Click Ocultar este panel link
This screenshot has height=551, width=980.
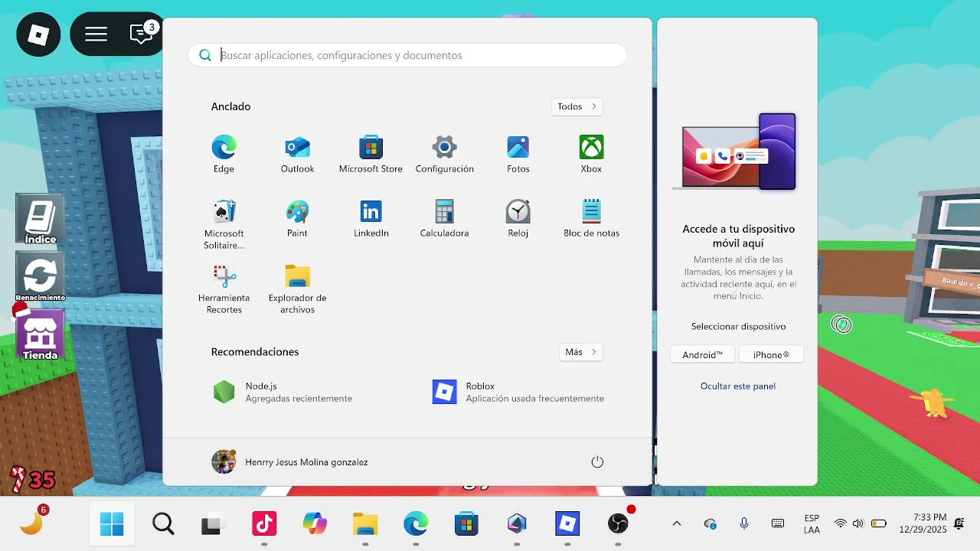pyautogui.click(x=738, y=386)
